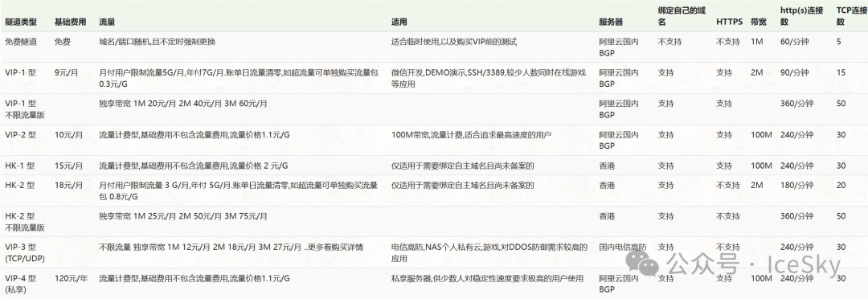Click the 服务器 column header
This screenshot has height=299, width=868.
(611, 23)
